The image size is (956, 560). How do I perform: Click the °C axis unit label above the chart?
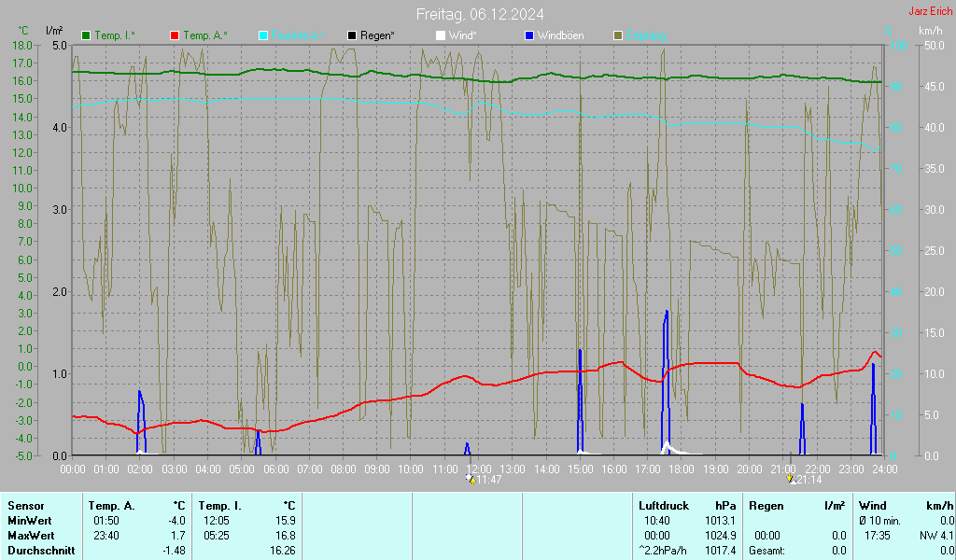(x=23, y=31)
